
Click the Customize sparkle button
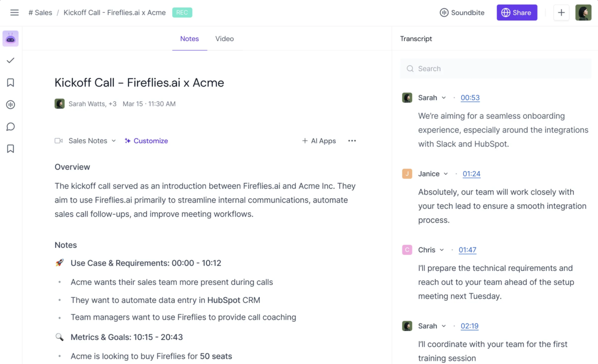(x=146, y=141)
